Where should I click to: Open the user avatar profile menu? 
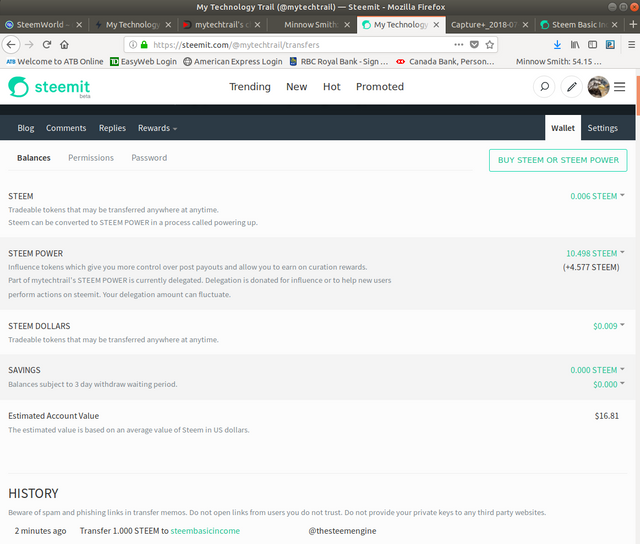(x=598, y=87)
